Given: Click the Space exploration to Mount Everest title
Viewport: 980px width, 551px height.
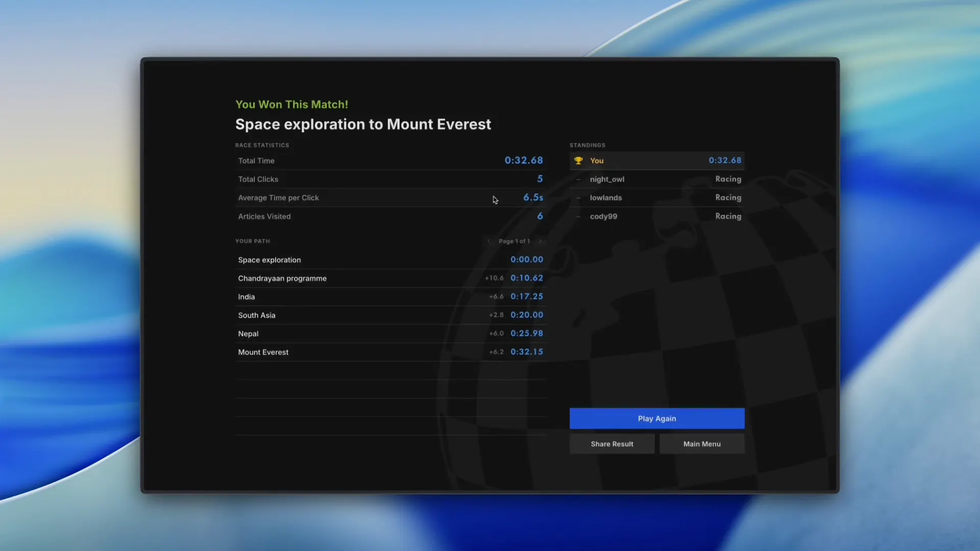Looking at the screenshot, I should click(x=363, y=124).
